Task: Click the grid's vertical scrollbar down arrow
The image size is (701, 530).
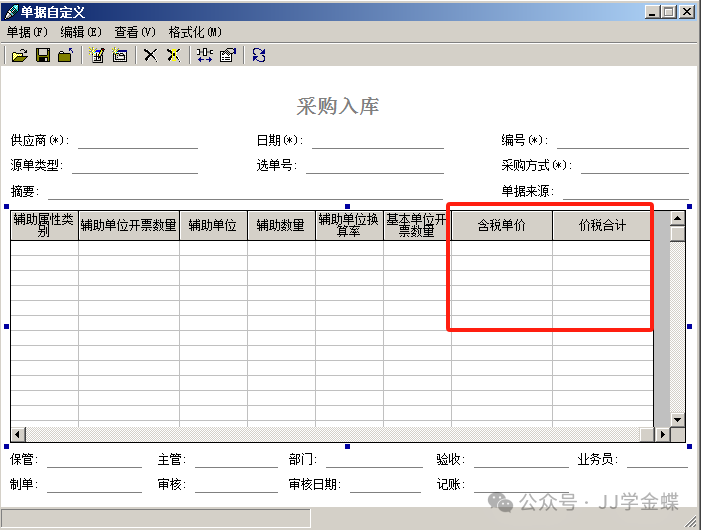Action: [x=677, y=420]
